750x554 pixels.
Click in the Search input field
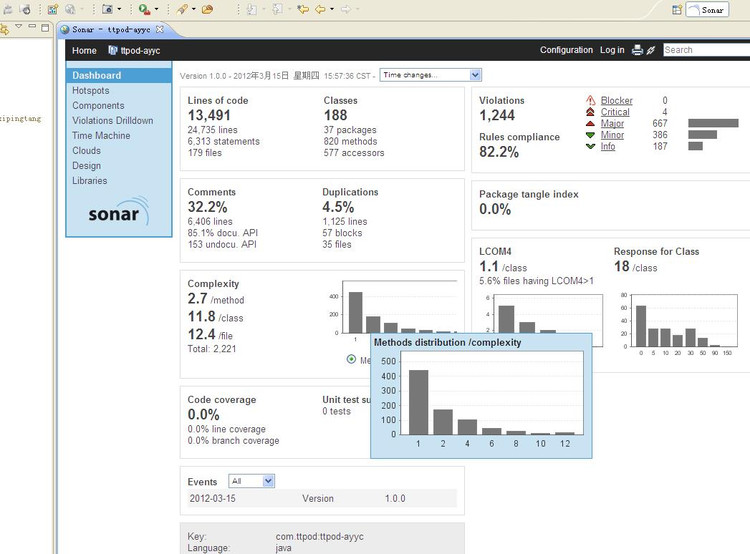point(706,50)
